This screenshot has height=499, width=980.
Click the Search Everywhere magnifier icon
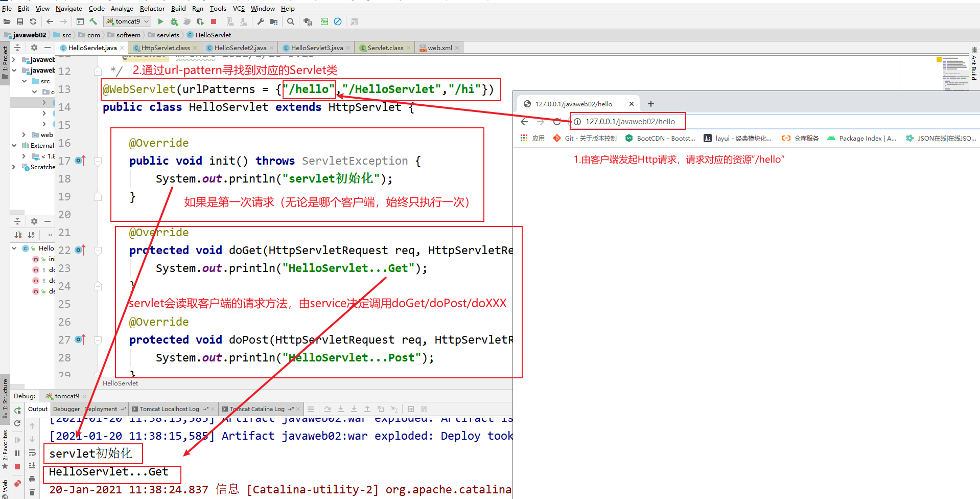coord(291,21)
